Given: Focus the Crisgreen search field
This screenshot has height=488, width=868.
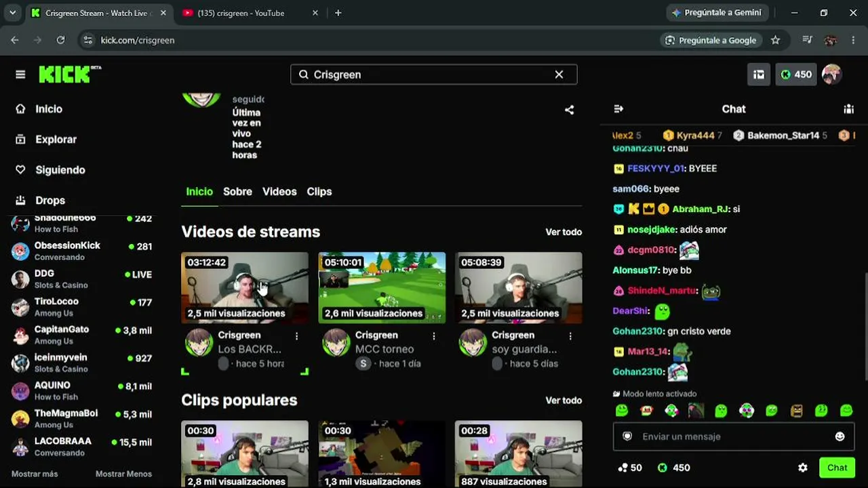Looking at the screenshot, I should click(x=433, y=75).
